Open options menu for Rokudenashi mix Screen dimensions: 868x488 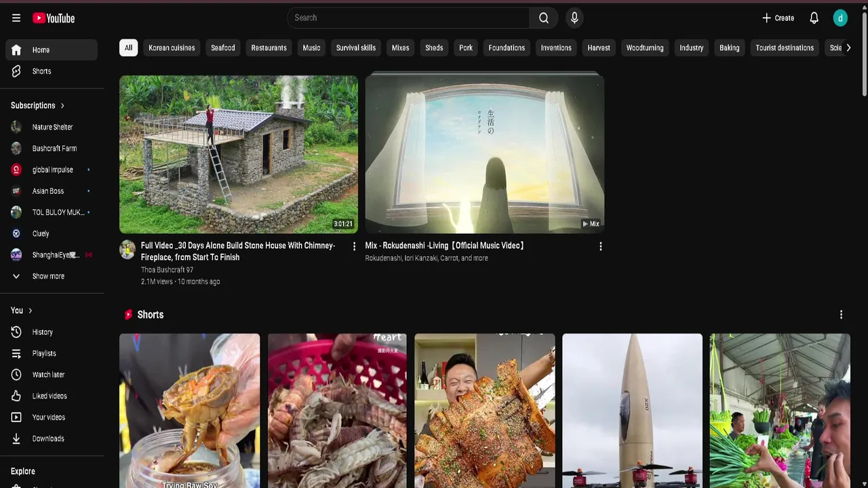pos(600,247)
